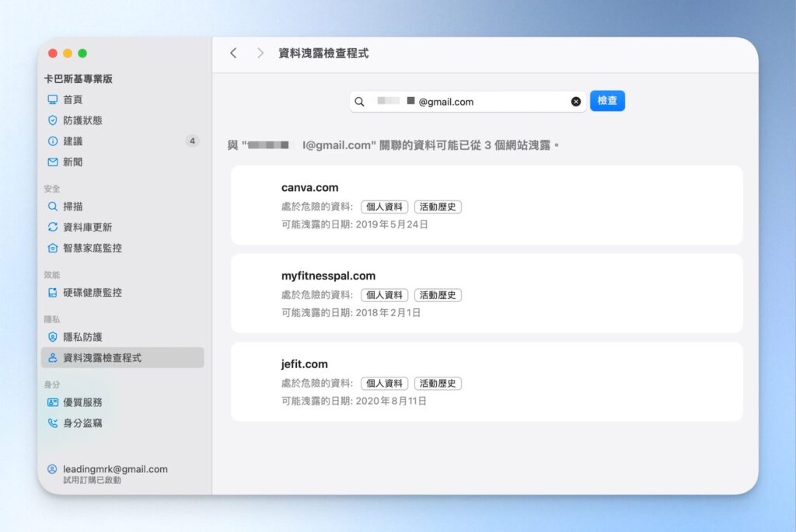
Task: Click the account profile icon beside leadingmrk@gmail.com
Action: pos(52,469)
